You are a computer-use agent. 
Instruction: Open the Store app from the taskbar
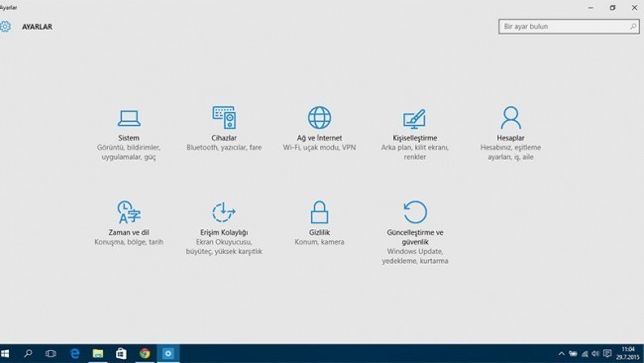pos(121,353)
